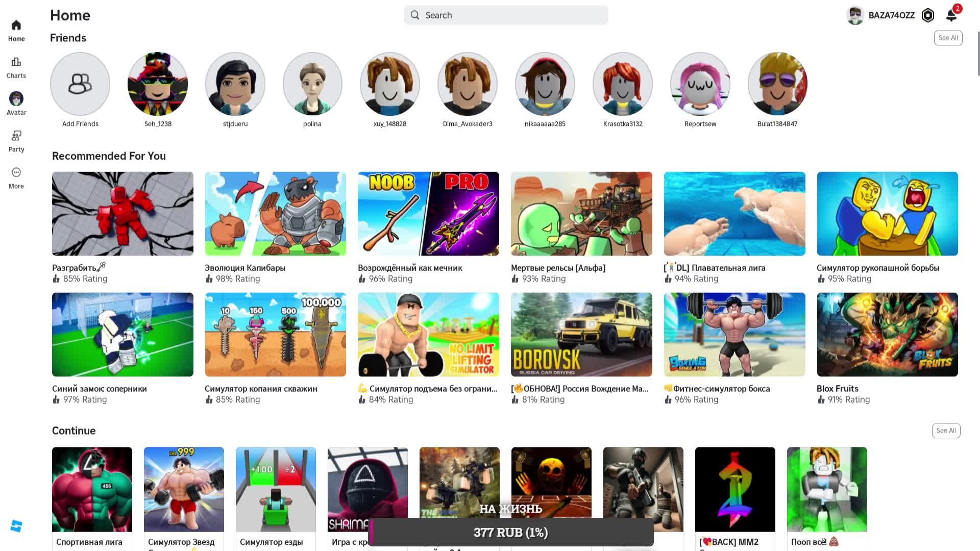Open the Эволюция Капибары game tile

click(276, 214)
